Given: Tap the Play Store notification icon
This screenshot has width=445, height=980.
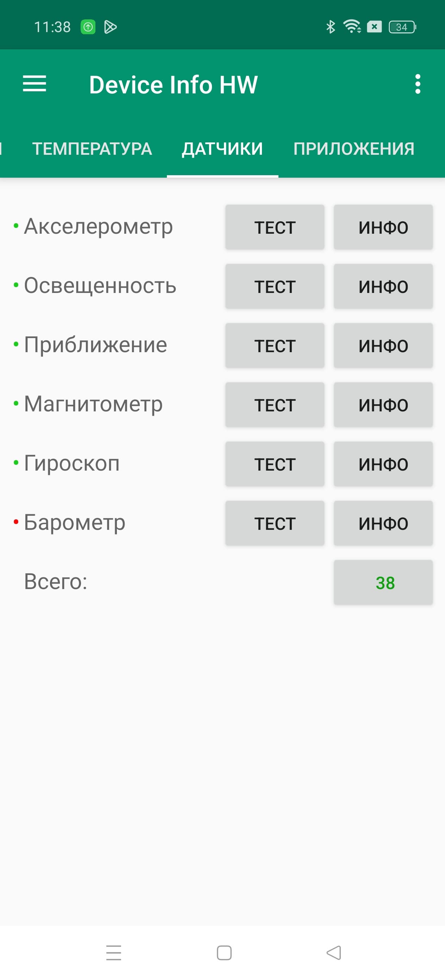Looking at the screenshot, I should [x=110, y=27].
